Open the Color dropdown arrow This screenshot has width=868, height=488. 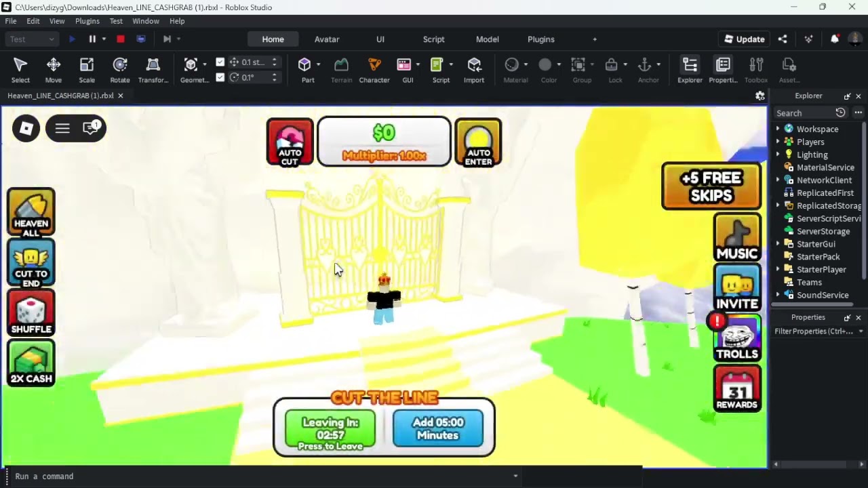click(x=559, y=65)
